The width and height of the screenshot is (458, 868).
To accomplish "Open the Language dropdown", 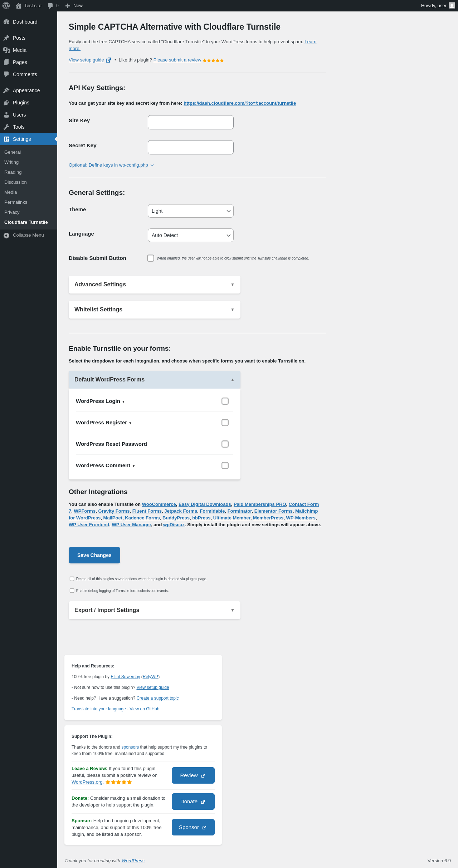I will [190, 235].
